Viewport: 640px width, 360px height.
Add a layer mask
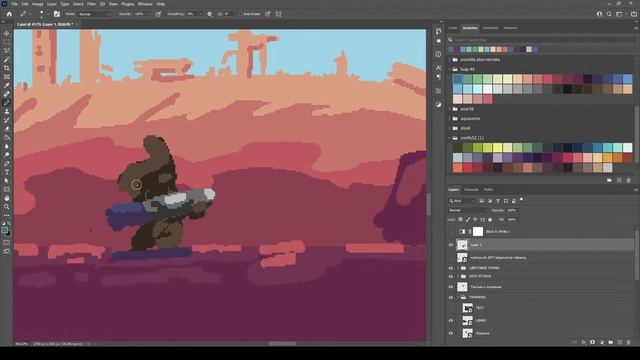coord(593,342)
